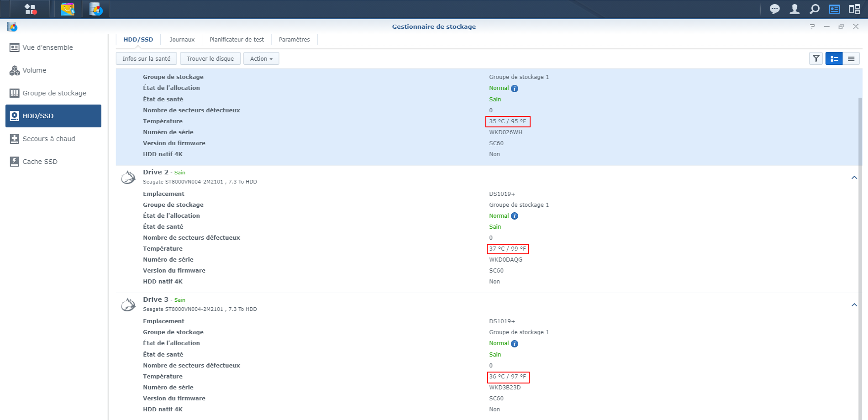
Task: Open the Action dropdown menu
Action: (x=261, y=58)
